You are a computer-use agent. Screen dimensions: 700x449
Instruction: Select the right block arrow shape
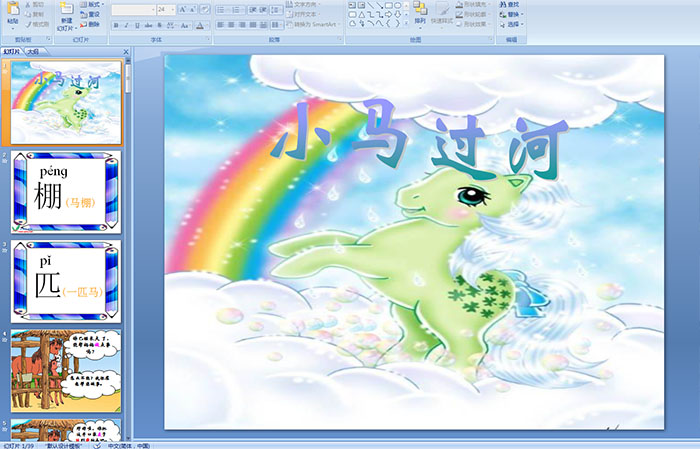[388, 14]
